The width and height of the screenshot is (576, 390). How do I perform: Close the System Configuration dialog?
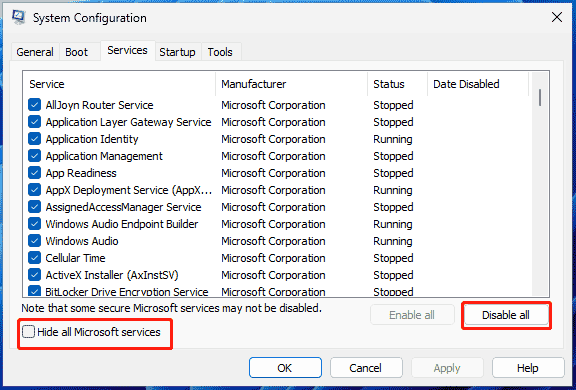coord(557,17)
